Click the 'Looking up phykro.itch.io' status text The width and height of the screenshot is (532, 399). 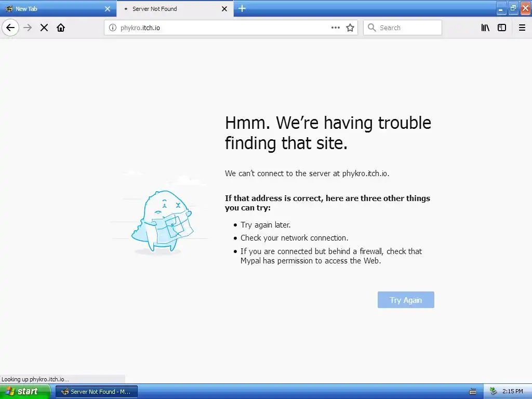[35, 379]
